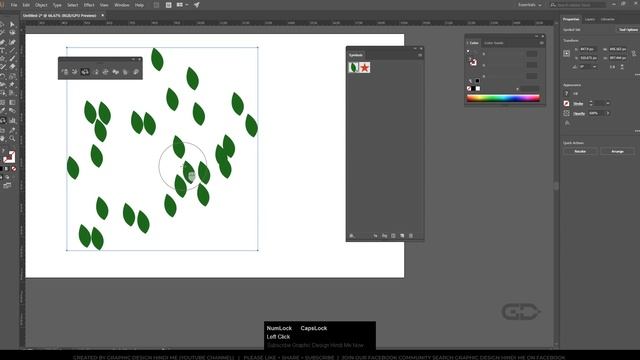Switch to the Libraries tab

click(607, 19)
